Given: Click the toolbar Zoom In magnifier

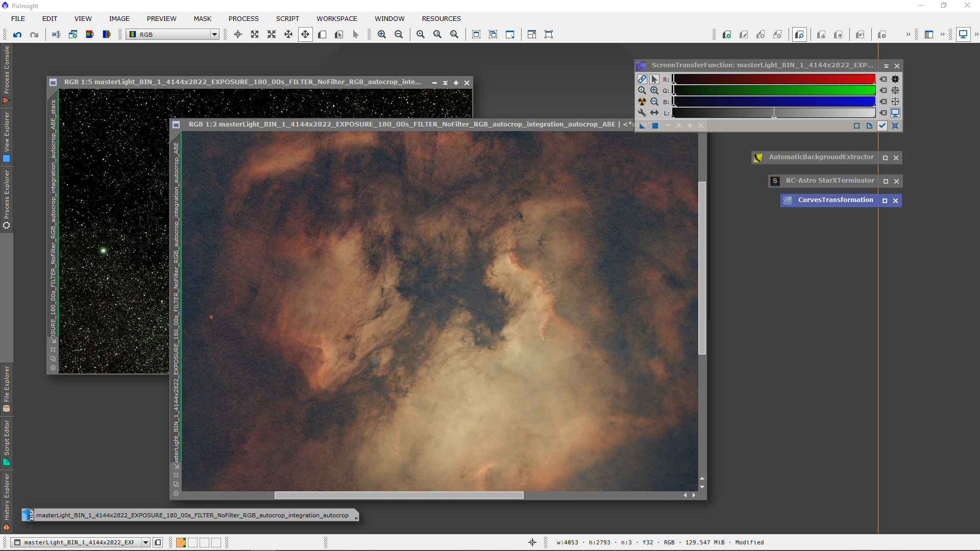Looking at the screenshot, I should pos(382,34).
